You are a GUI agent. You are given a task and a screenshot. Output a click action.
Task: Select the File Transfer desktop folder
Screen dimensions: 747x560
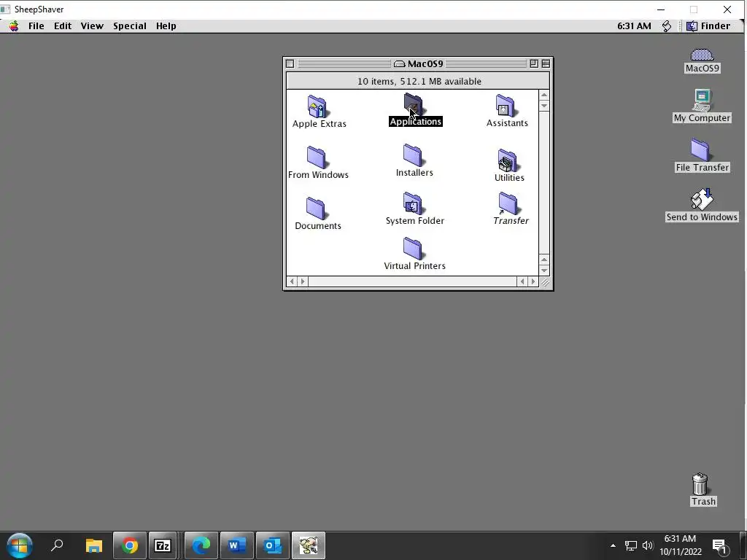[x=702, y=156]
